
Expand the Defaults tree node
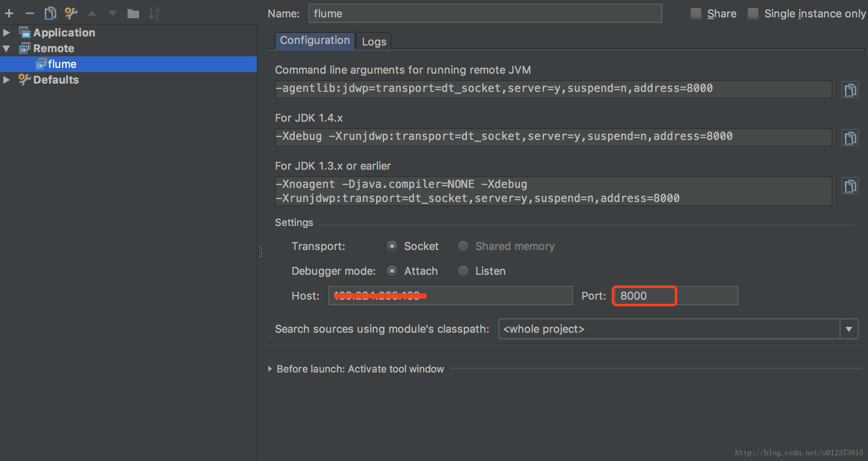pos(7,79)
